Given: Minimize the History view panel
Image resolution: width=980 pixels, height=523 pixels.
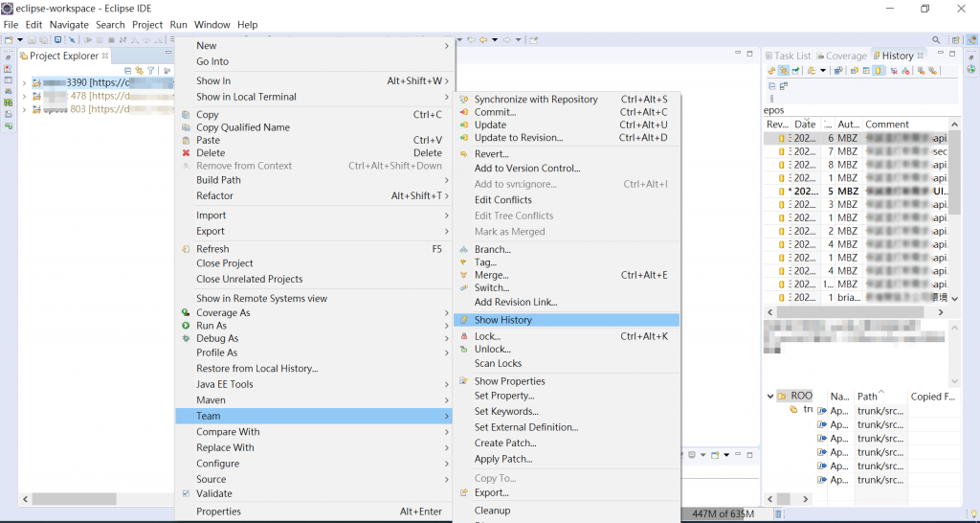Looking at the screenshot, I should 941,55.
